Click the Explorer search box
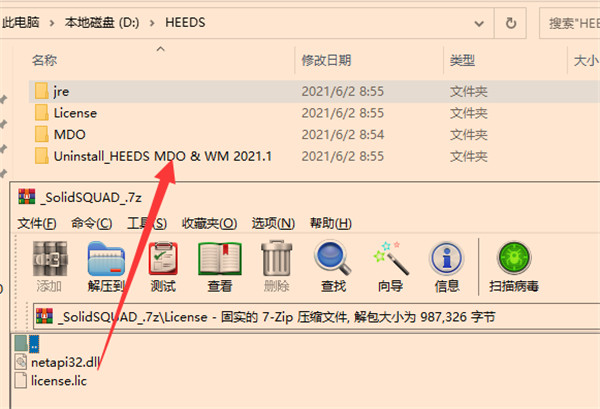The image size is (600, 409). (570, 23)
